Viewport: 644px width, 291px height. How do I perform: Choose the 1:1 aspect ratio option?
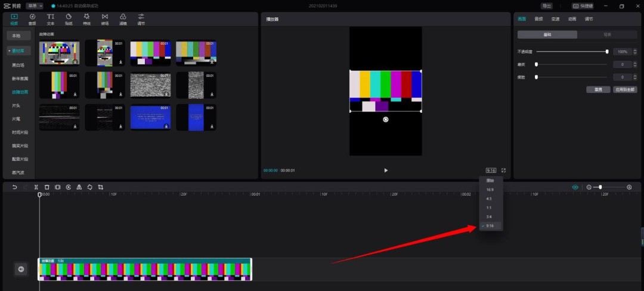click(490, 208)
